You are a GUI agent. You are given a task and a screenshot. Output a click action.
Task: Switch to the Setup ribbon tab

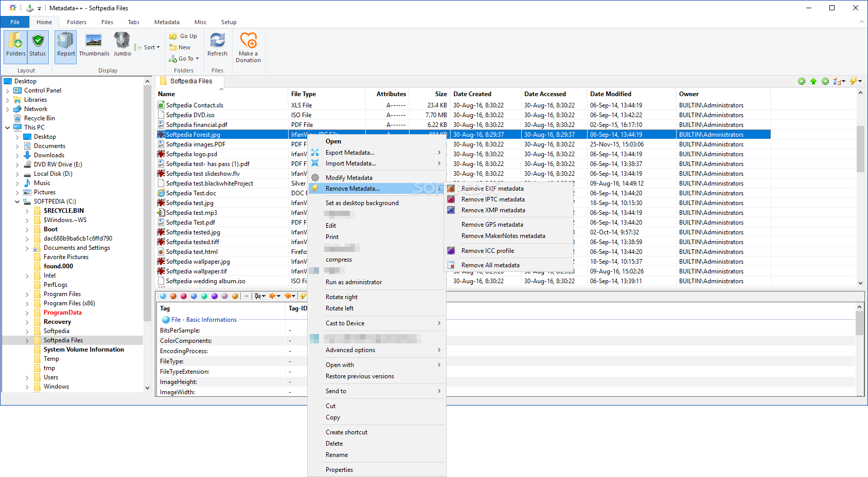tap(229, 22)
